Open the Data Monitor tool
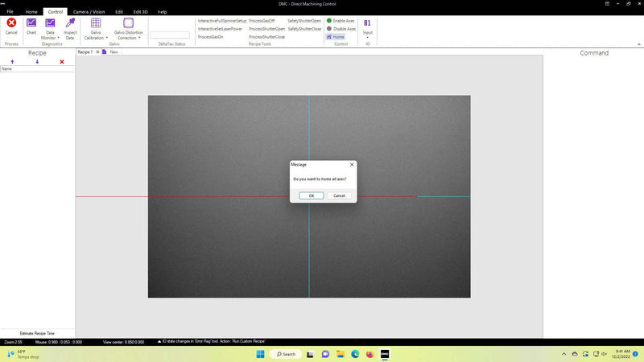This screenshot has height=362, width=644. (x=50, y=23)
